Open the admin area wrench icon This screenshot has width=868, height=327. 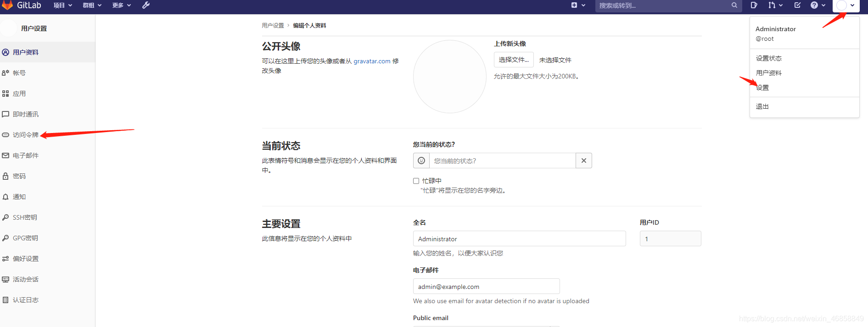(146, 5)
